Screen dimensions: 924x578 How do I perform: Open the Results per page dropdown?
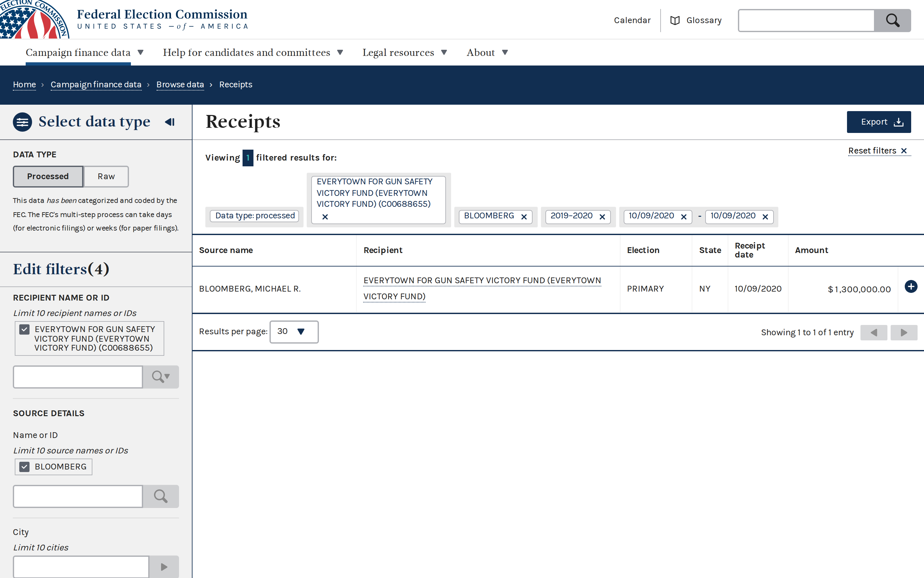tap(294, 331)
